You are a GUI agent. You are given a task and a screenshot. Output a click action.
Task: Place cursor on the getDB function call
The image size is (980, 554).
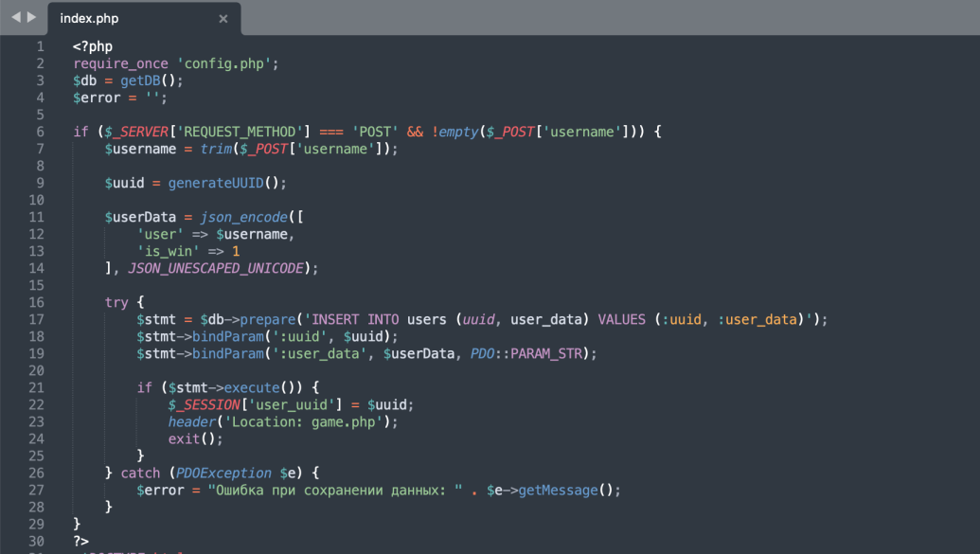[x=141, y=80]
